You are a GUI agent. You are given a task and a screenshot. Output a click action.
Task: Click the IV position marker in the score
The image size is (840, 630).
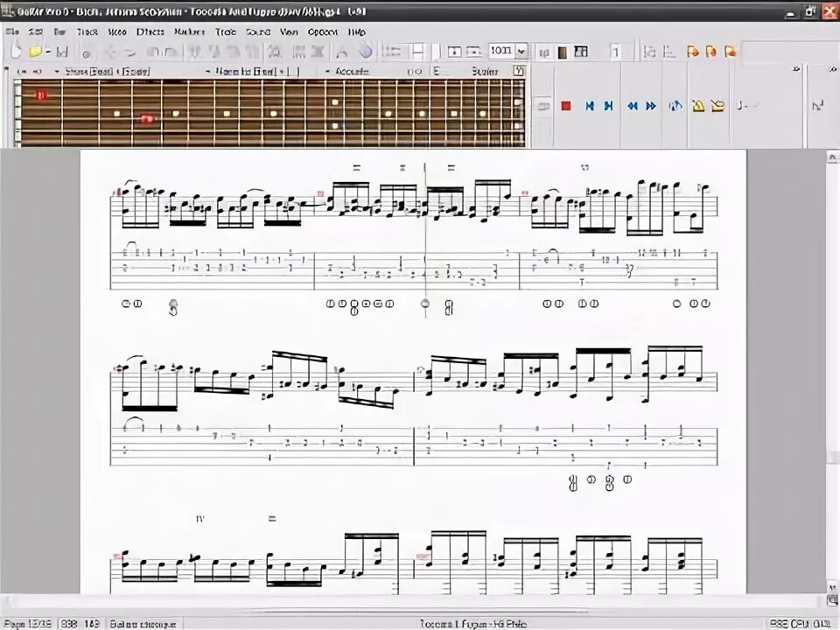[200, 519]
